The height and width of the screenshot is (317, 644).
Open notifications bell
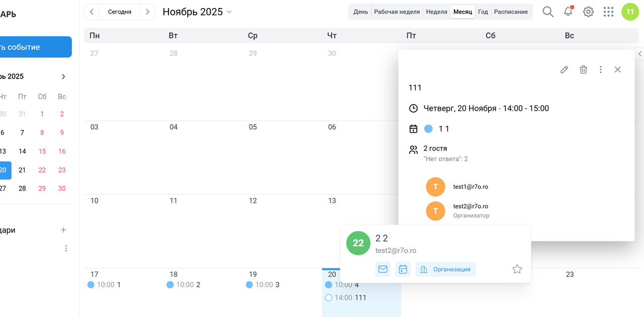[568, 12]
